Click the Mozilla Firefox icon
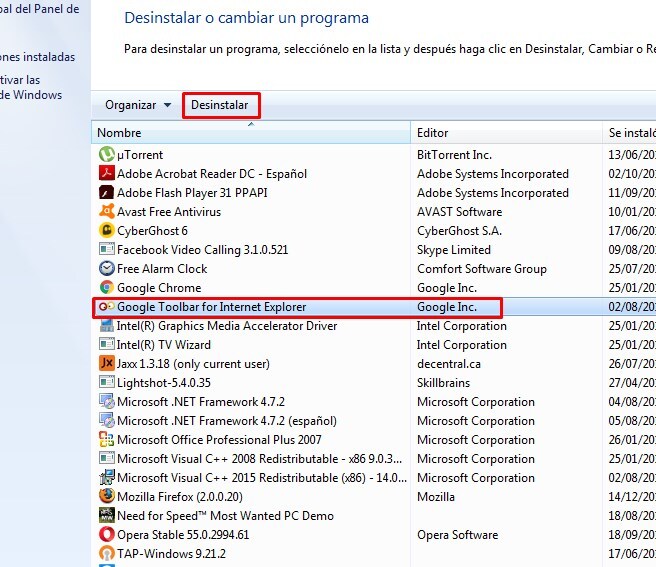The width and height of the screenshot is (656, 567). pos(107,496)
